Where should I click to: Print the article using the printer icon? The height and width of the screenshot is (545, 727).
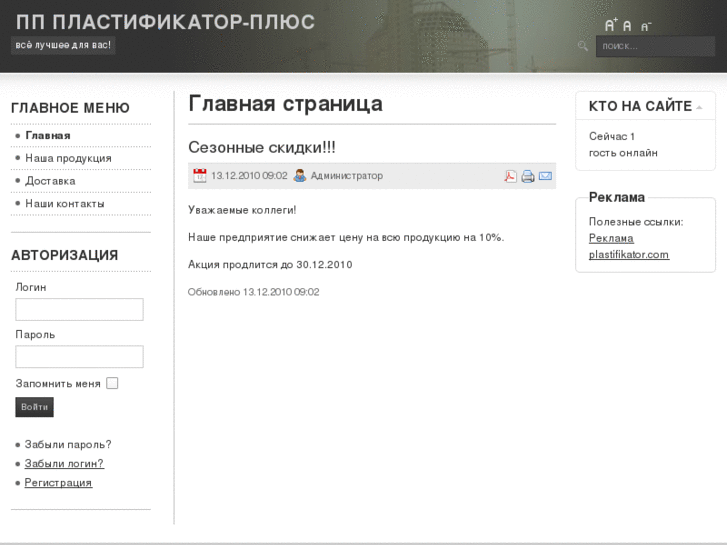coord(528,176)
